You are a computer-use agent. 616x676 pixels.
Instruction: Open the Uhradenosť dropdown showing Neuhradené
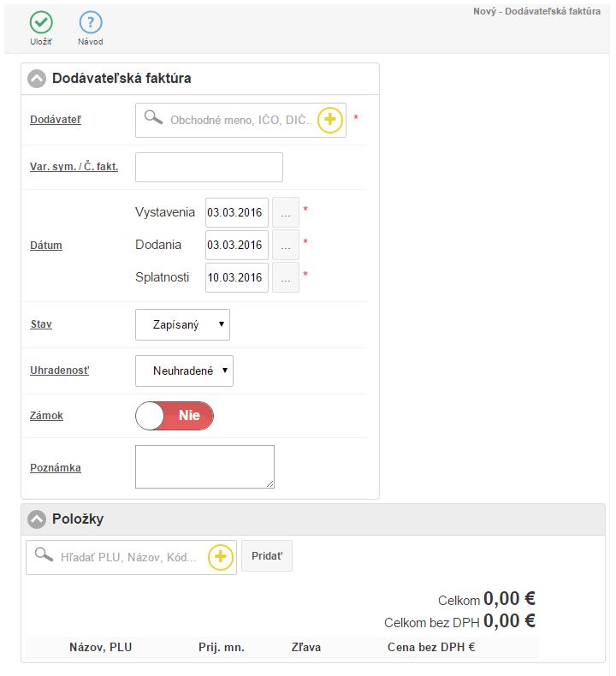(184, 371)
